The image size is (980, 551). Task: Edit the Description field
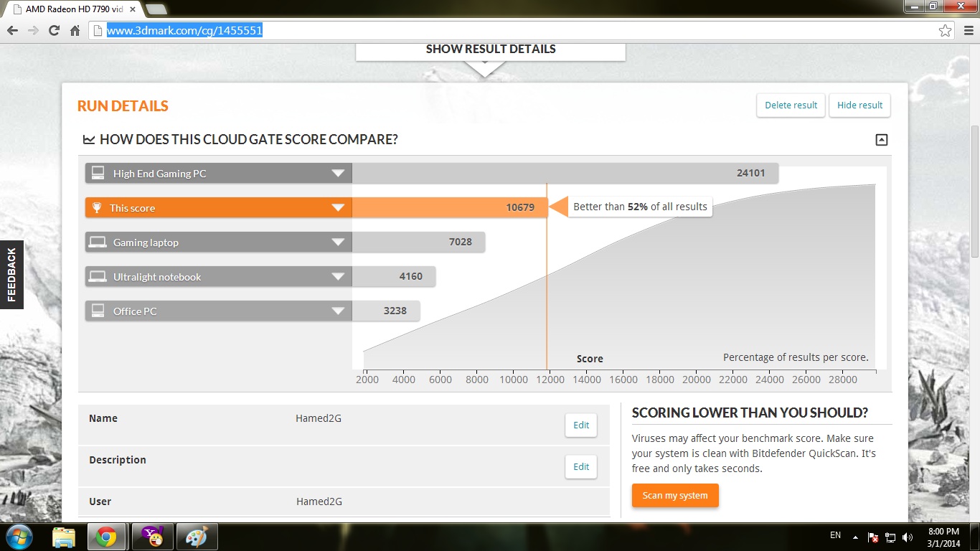pyautogui.click(x=581, y=466)
